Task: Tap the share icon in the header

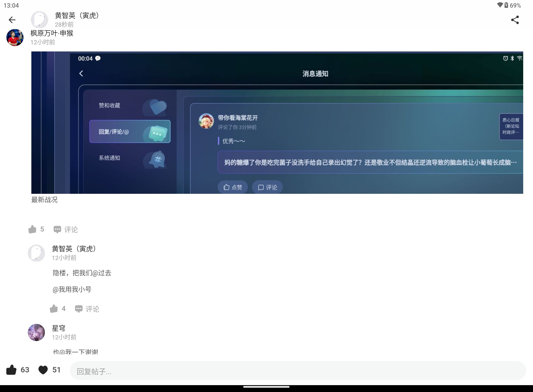Action: click(x=515, y=20)
